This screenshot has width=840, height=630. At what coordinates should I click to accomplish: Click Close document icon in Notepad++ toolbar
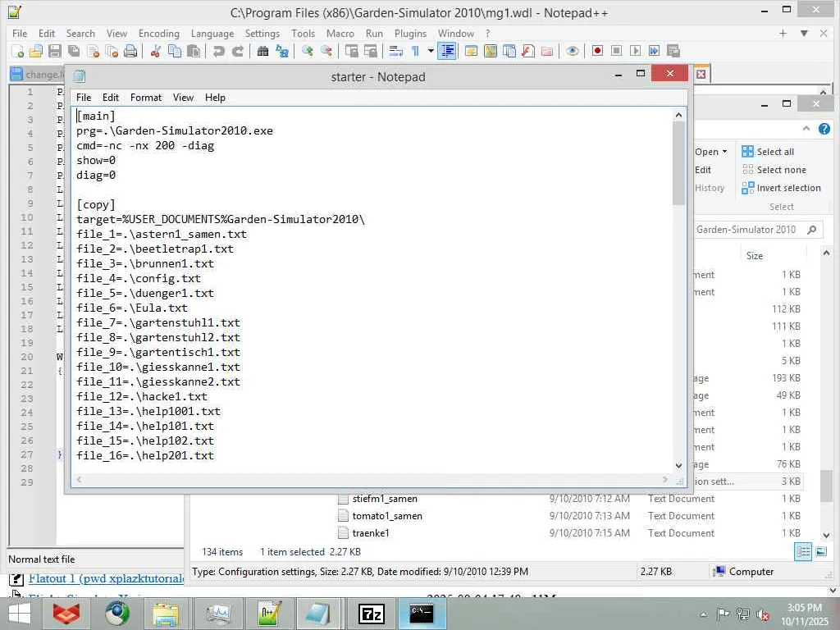(x=93, y=51)
